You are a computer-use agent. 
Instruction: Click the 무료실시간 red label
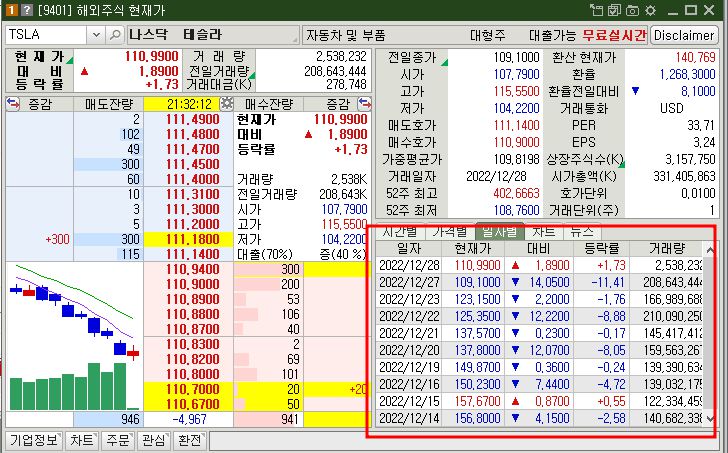pyautogui.click(x=614, y=35)
